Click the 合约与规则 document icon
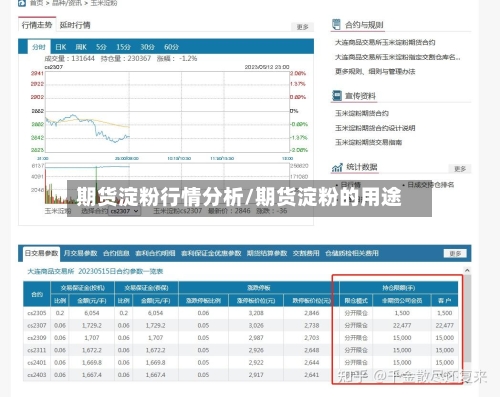This screenshot has height=397, width=500. click(x=336, y=24)
